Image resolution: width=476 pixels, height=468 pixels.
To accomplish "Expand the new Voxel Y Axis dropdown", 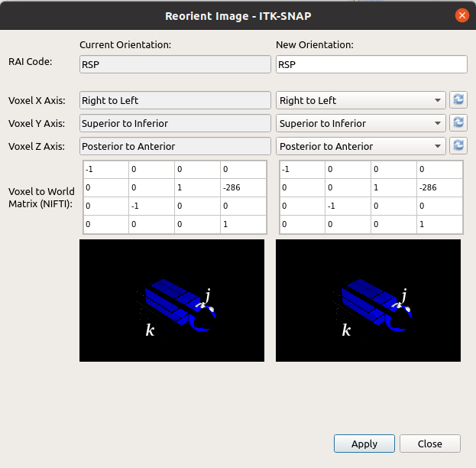I will 361,123.
